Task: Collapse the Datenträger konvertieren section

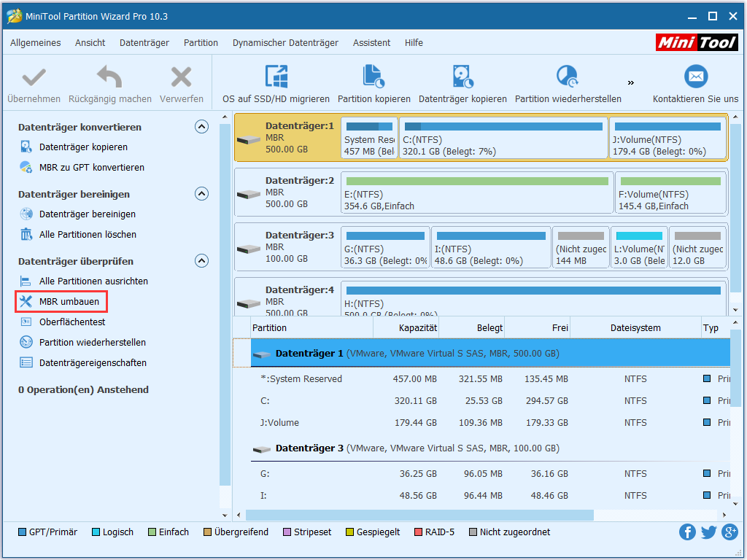Action: (x=201, y=127)
